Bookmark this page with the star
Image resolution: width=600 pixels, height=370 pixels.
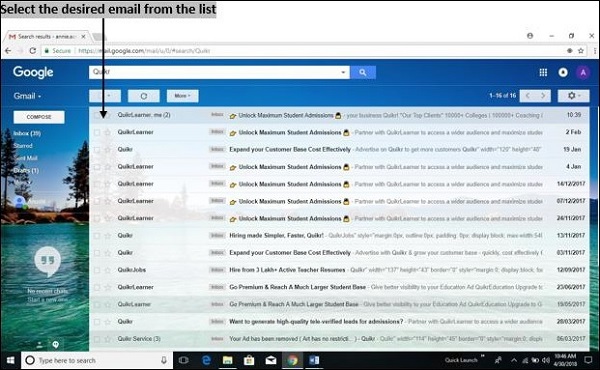[x=581, y=51]
